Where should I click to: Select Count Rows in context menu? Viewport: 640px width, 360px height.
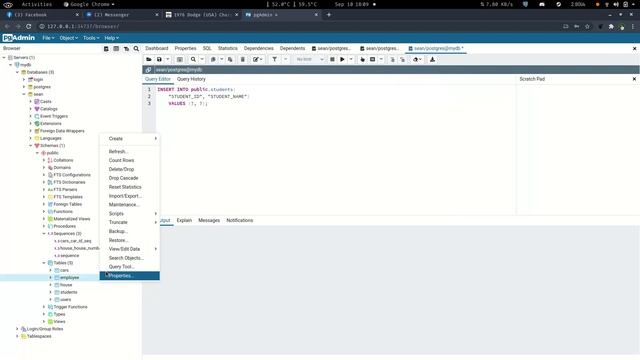[x=130, y=160]
